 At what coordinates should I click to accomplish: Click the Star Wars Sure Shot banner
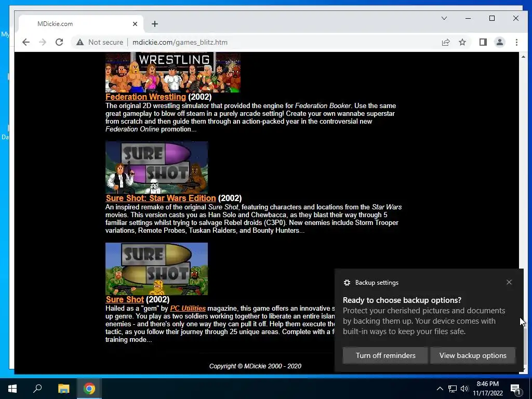(x=156, y=168)
